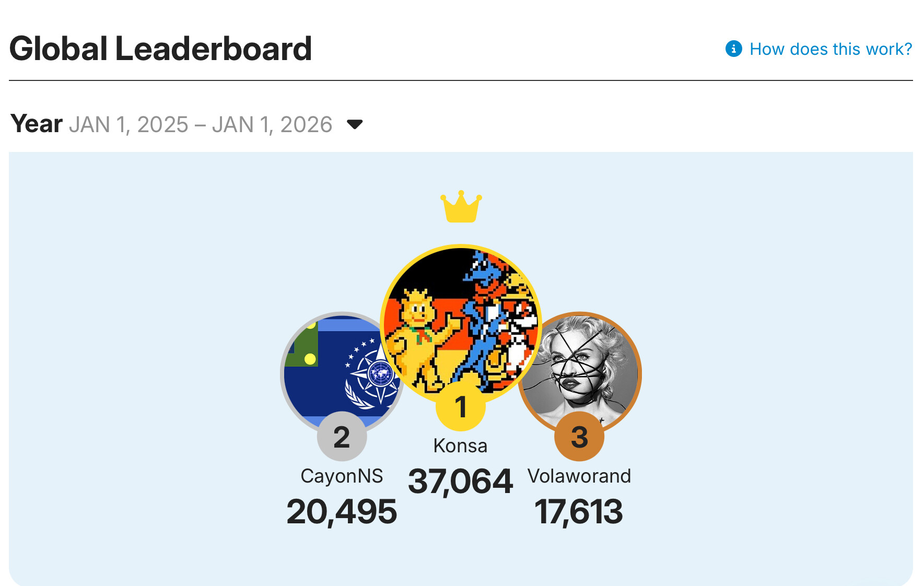Viewport: 924px width, 586px height.
Task: Expand the Year date range dropdown arrow
Action: pos(355,124)
